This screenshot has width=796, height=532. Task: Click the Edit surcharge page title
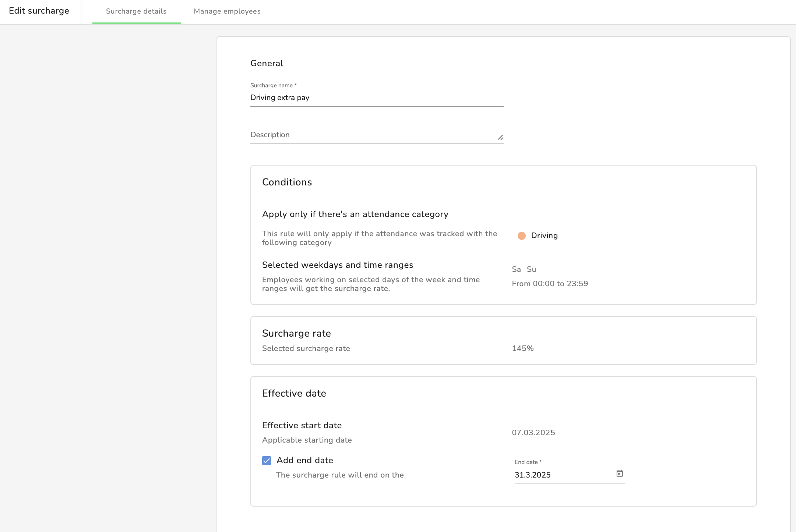tap(39, 11)
